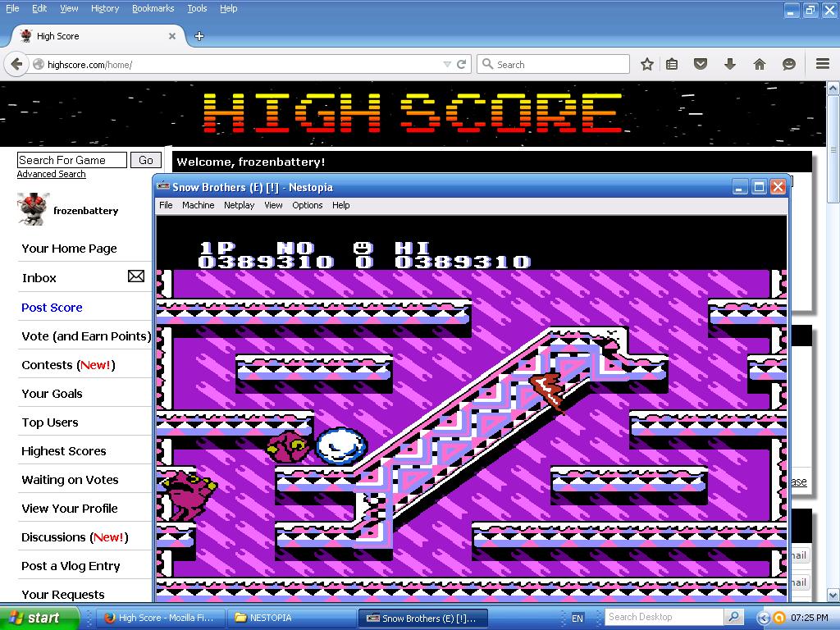The height and width of the screenshot is (630, 840).
Task: Click the frozenbattery avatar image
Action: (x=33, y=209)
